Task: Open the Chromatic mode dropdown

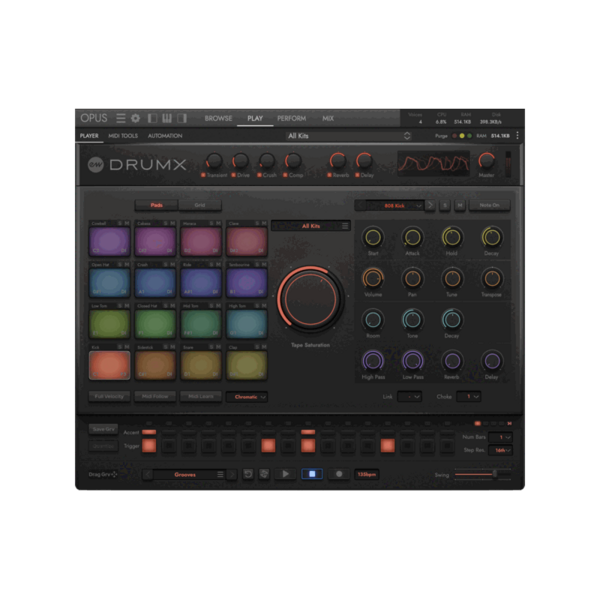Action: coord(247,397)
